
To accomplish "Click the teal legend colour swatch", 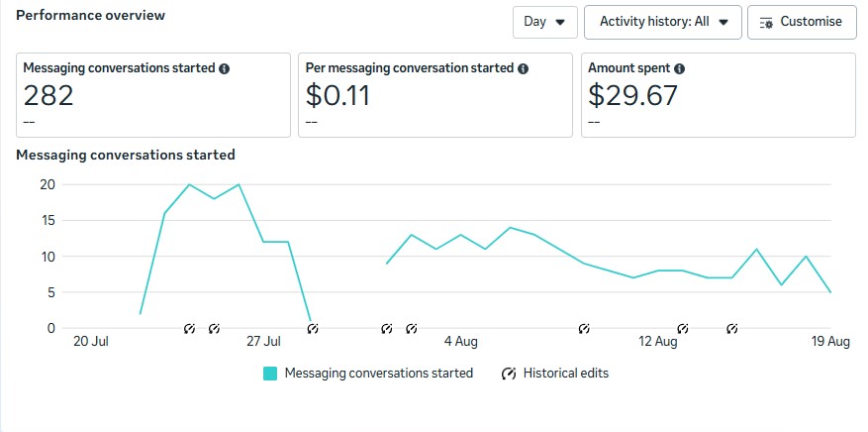I will (270, 374).
